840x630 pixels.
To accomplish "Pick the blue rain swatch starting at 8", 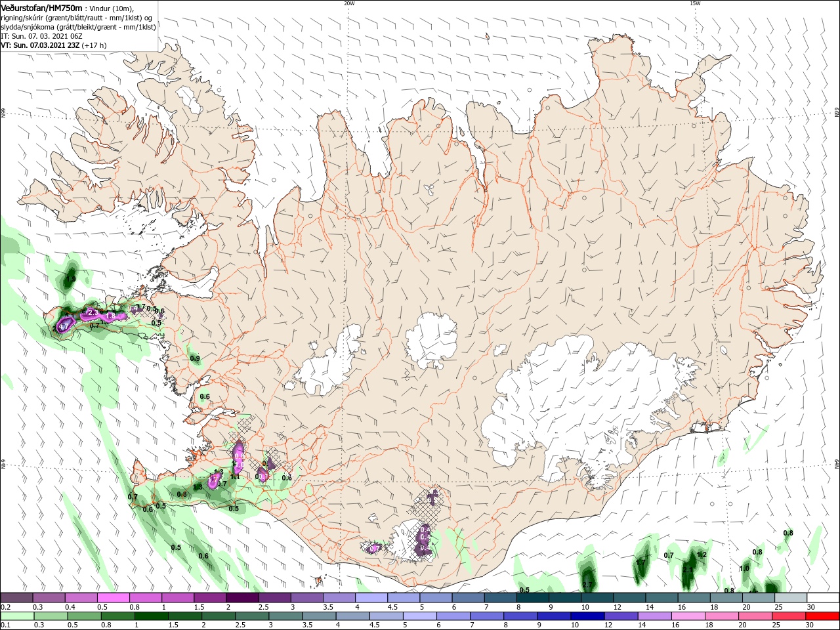I will coord(521,616).
